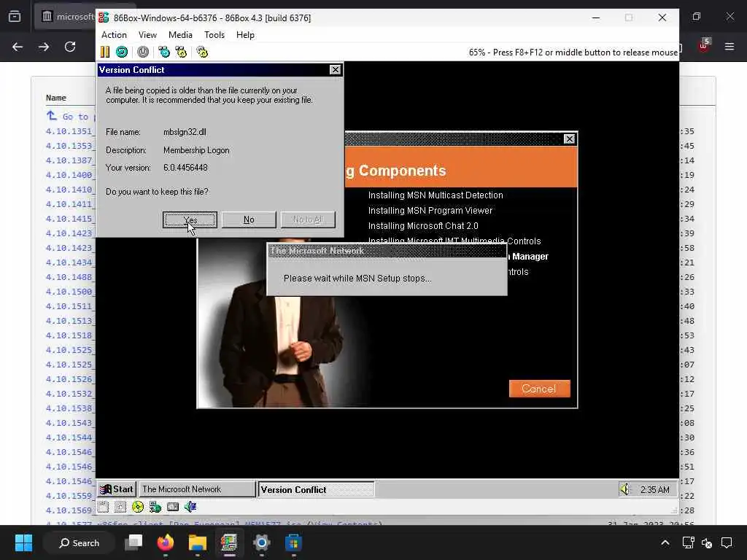The width and height of the screenshot is (747, 560).
Task: Select the microsoft browser tab
Action: [65, 17]
